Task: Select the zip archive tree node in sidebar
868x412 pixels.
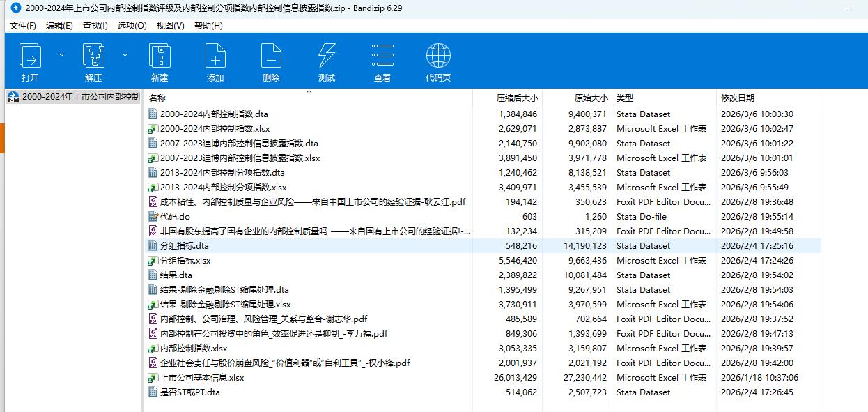Action: coord(73,97)
